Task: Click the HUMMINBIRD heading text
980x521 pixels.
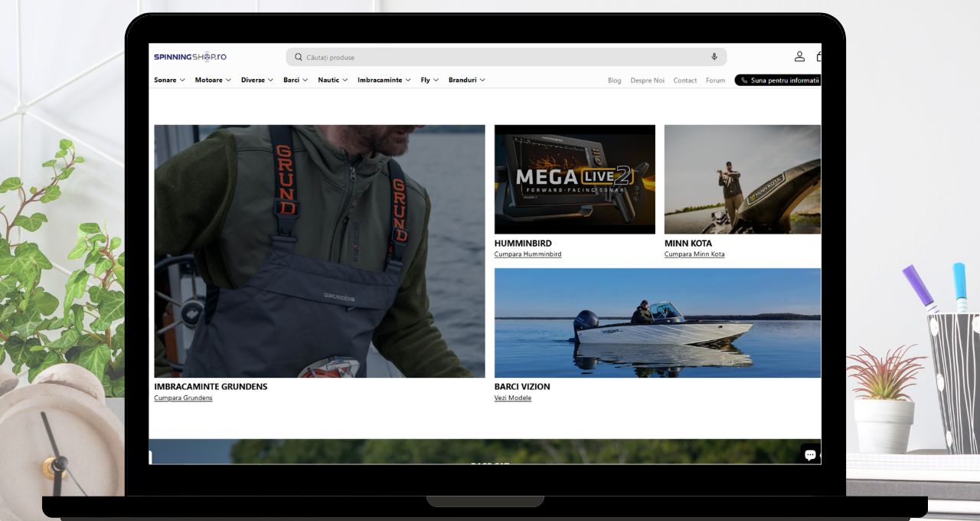Action: [x=523, y=244]
